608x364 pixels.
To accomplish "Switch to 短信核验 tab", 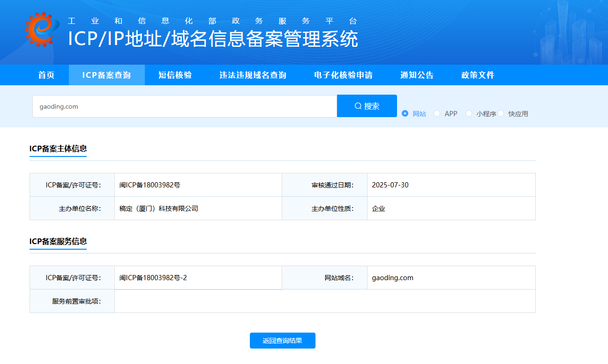I will 175,75.
